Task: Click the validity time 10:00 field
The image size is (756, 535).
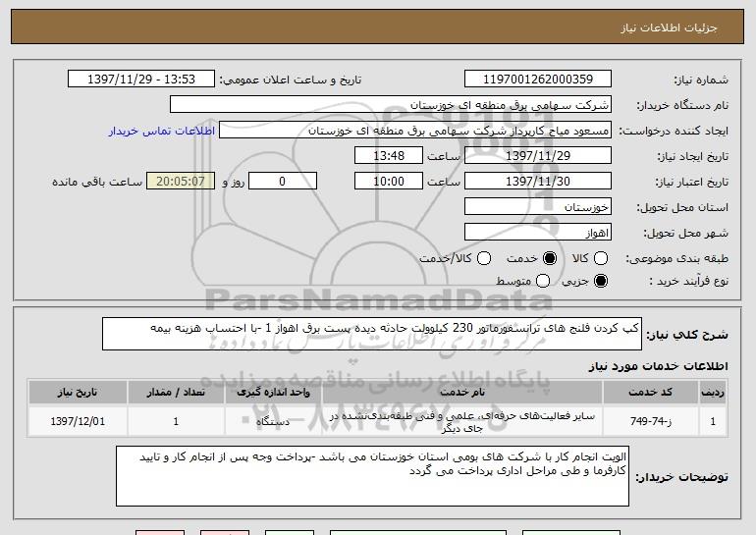Action: click(x=389, y=182)
